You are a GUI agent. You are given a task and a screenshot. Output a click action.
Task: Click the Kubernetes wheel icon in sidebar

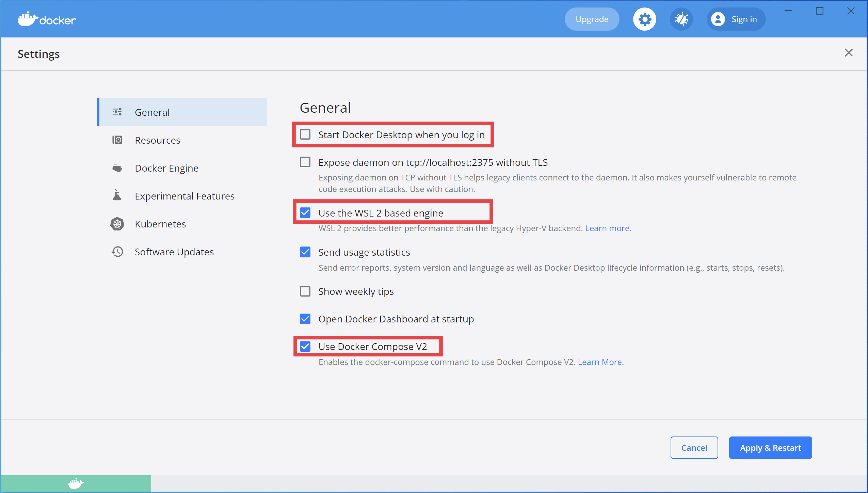click(x=117, y=224)
